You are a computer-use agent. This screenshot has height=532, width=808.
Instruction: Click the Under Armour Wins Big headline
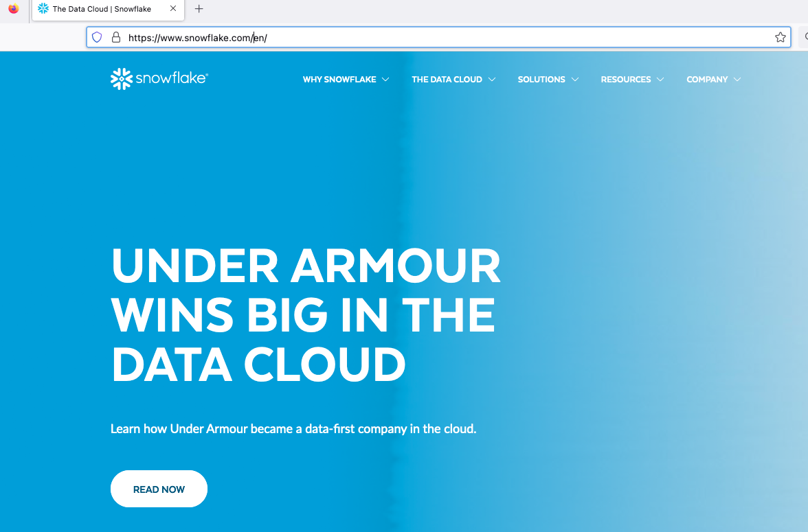(x=306, y=314)
